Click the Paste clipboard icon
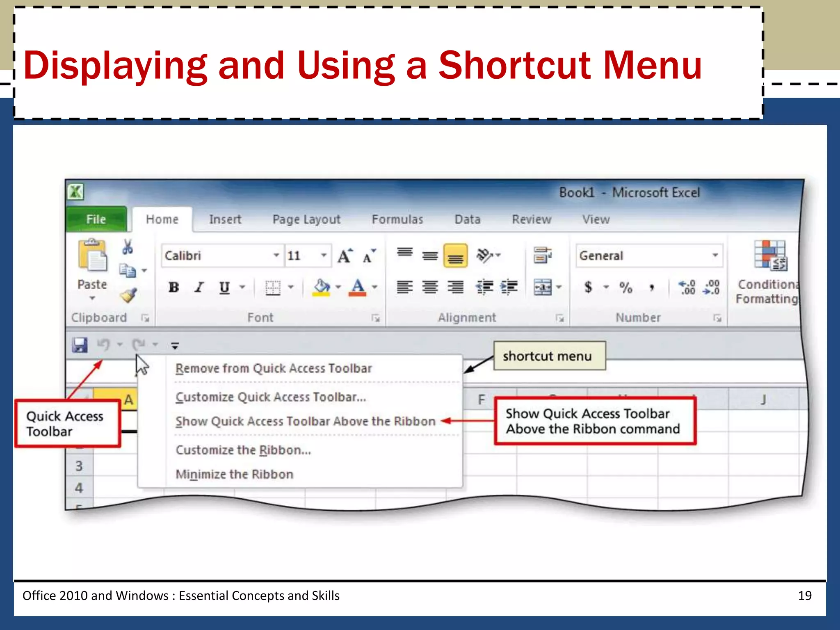The image size is (840, 630). (92, 255)
